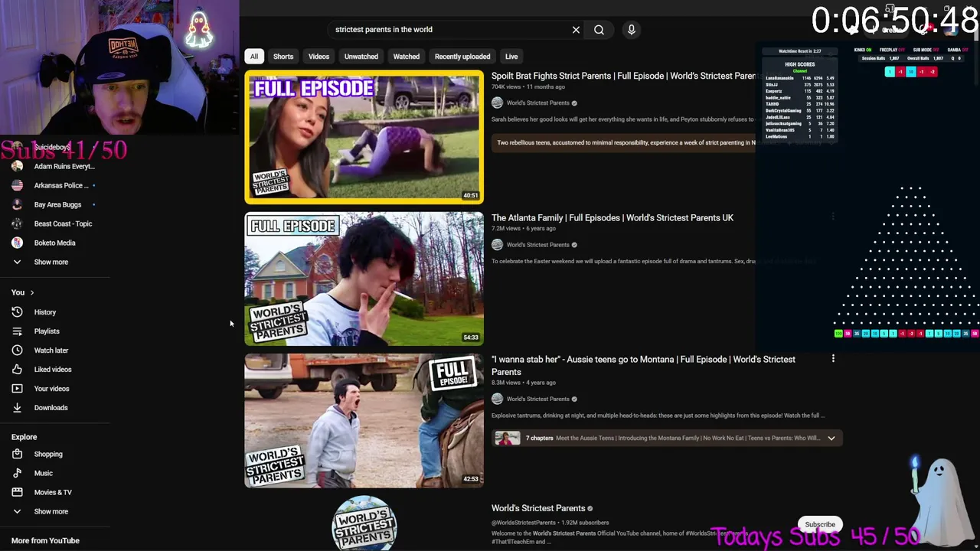Click '@WorldsStrictestParents • 1.92M subscribers' text
This screenshot has width=980, height=551.
[x=550, y=523]
